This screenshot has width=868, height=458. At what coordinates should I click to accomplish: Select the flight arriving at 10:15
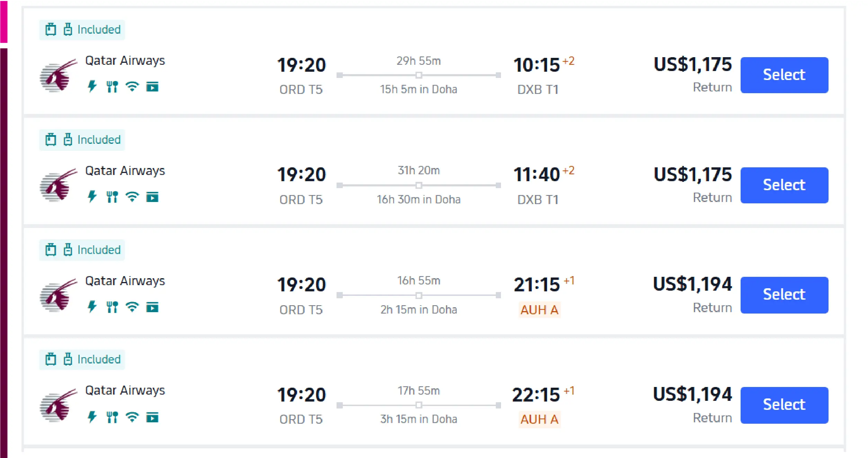coord(784,75)
